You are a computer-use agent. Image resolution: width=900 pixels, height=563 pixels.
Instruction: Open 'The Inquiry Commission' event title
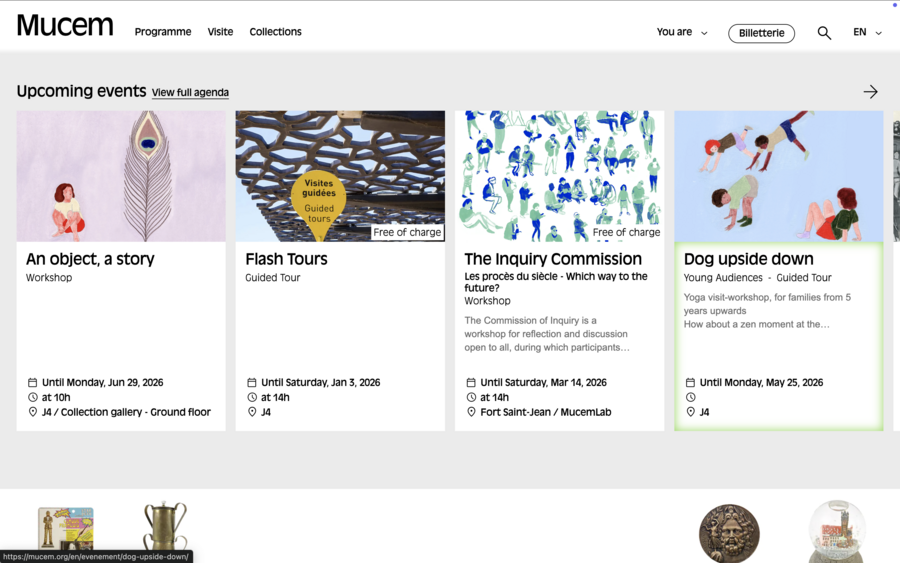click(553, 259)
